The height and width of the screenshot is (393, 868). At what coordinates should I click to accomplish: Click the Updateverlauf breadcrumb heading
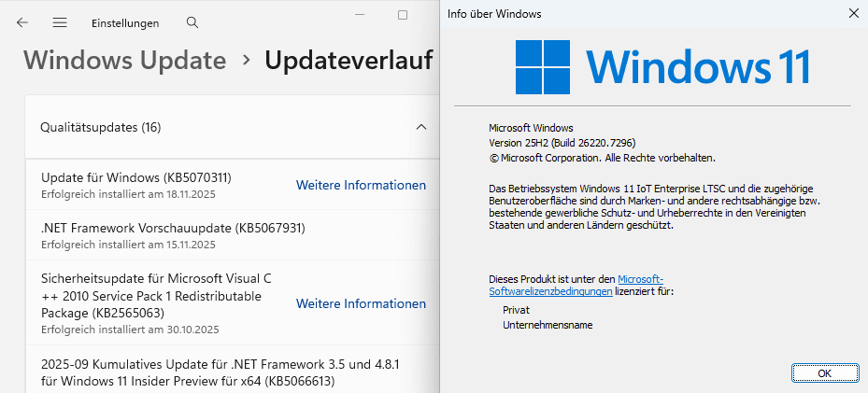click(349, 60)
